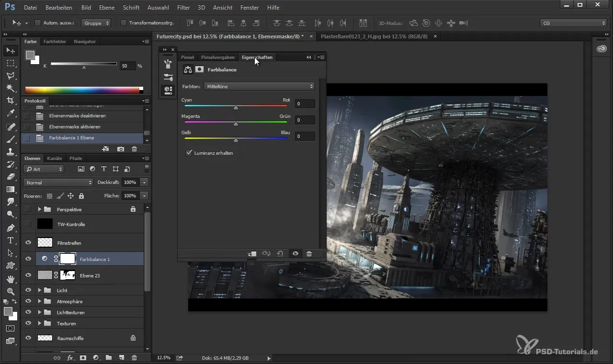
Task: Create a new snapshot with camera icon
Action: point(121,149)
